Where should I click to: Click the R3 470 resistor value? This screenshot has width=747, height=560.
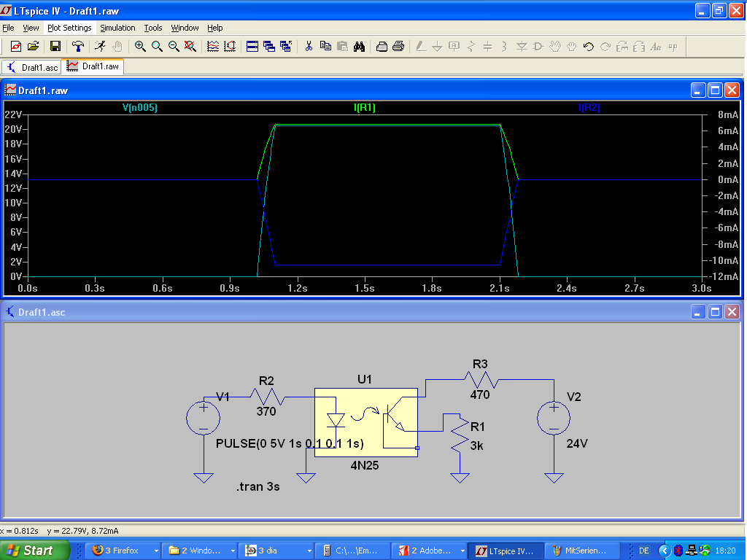[480, 394]
